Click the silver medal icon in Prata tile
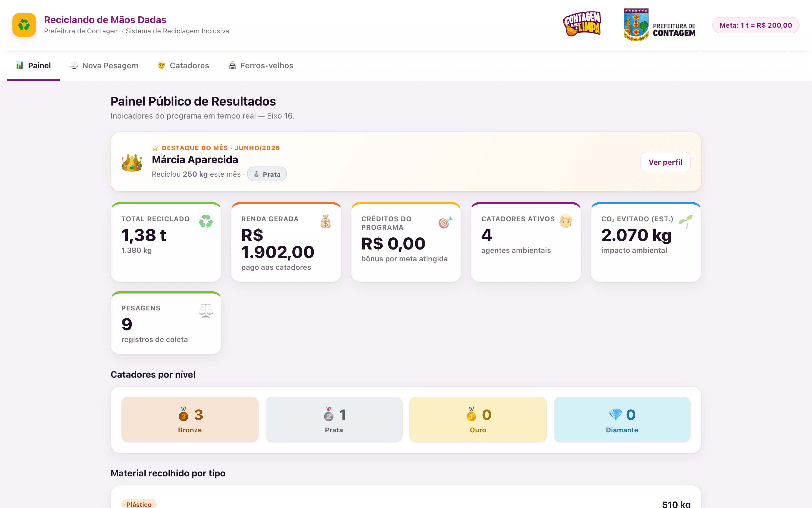812x508 pixels. (328, 415)
